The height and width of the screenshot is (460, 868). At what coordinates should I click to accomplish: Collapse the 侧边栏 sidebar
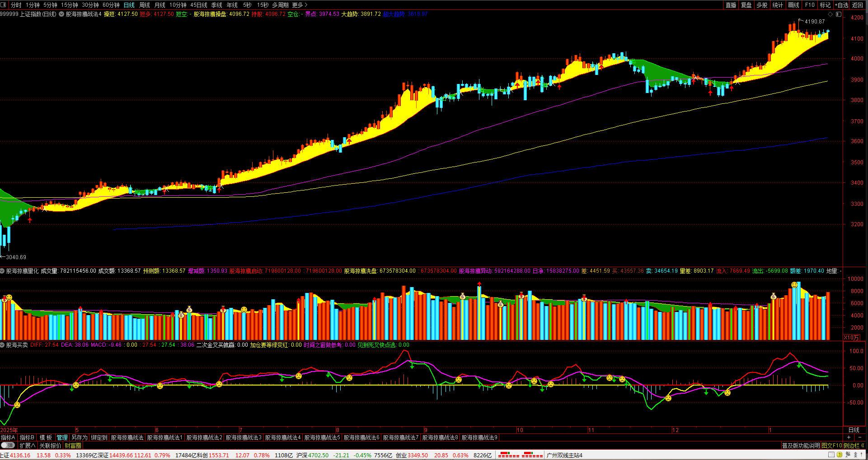854,446
